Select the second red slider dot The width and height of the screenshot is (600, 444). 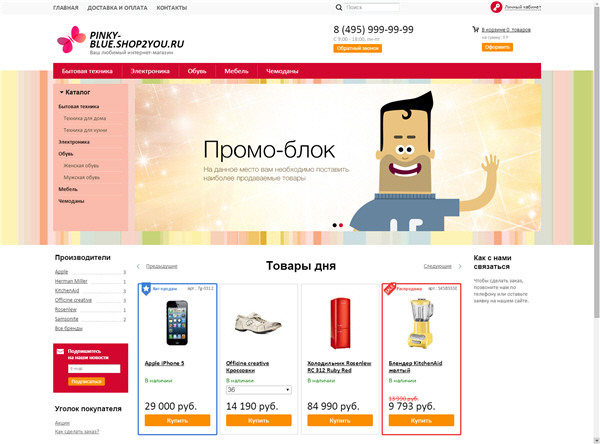341,225
